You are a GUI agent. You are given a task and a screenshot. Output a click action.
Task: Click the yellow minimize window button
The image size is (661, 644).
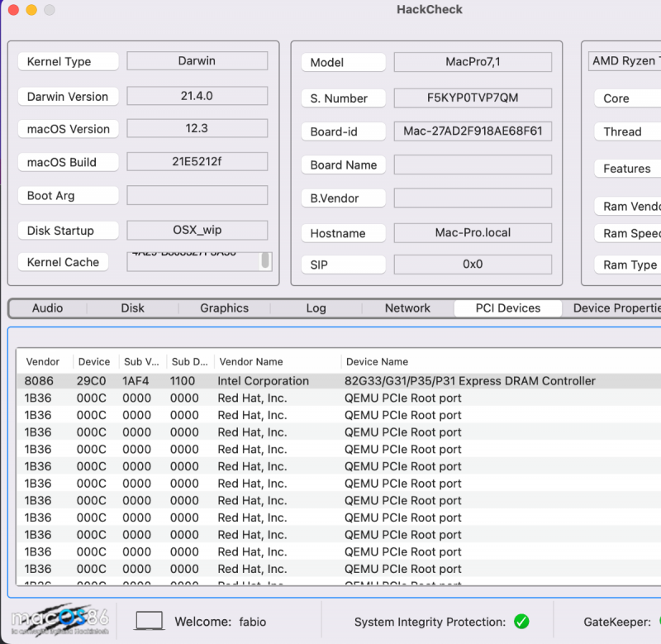coord(31,10)
